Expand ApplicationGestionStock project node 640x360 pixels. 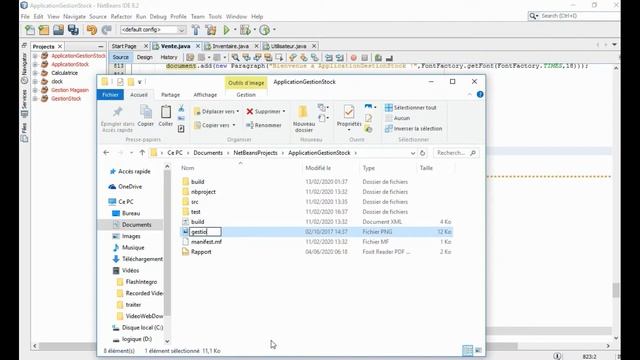coord(35,56)
